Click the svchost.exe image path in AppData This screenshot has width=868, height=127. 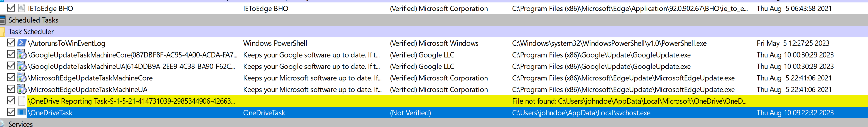[581, 113]
